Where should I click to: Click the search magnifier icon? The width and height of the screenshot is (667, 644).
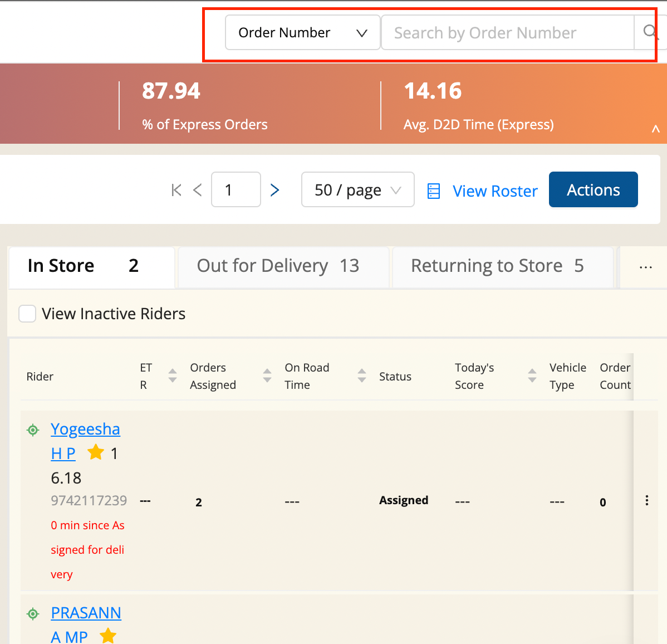[x=649, y=32]
